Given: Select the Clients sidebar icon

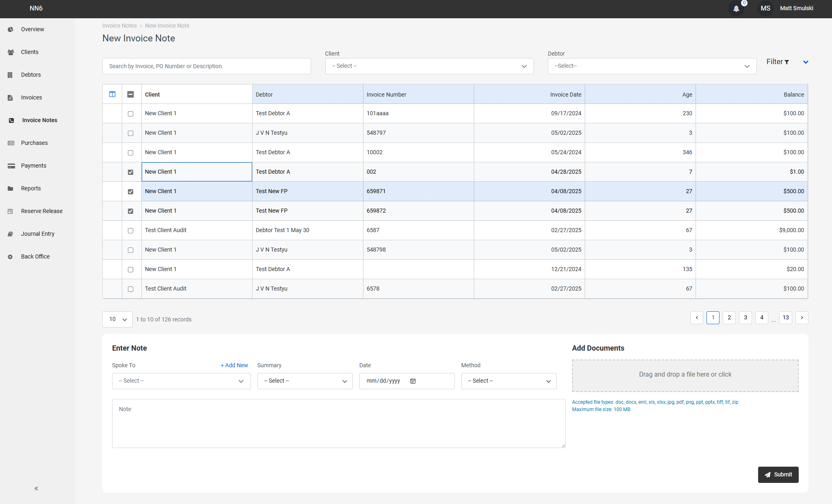Looking at the screenshot, I should pyautogui.click(x=10, y=52).
